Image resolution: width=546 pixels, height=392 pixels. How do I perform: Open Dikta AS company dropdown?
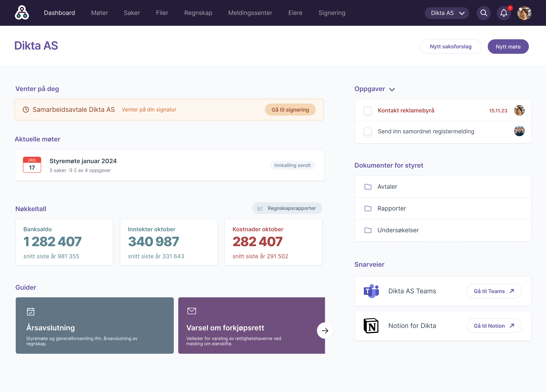point(447,13)
